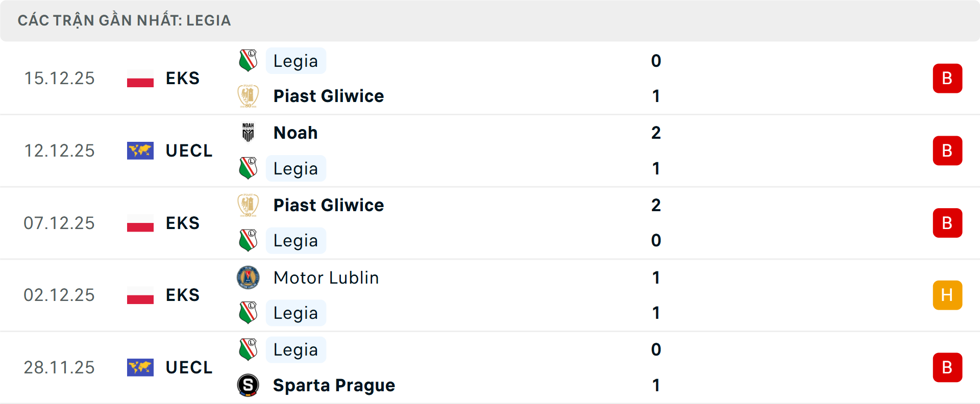Select the date 07.12.25
980x404 pixels.
(59, 223)
